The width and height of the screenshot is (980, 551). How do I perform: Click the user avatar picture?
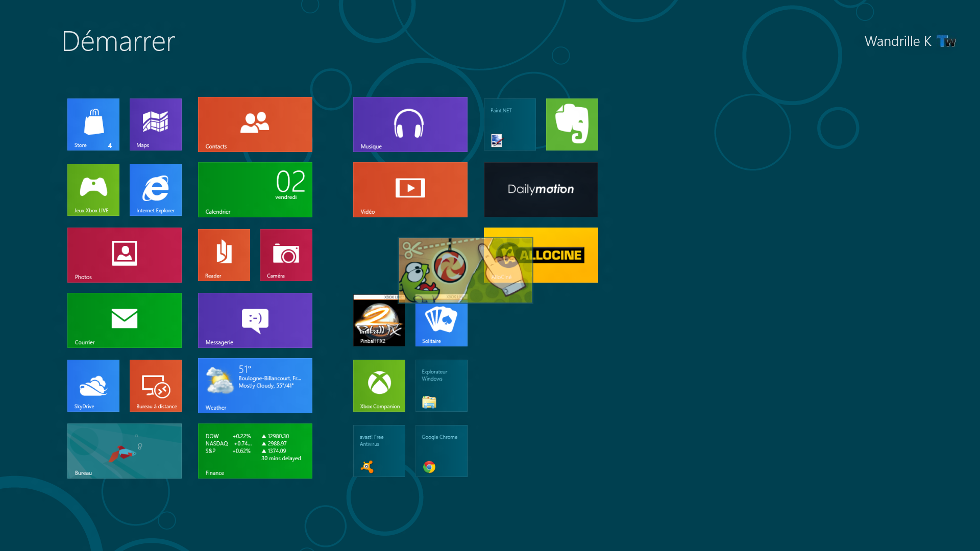pos(946,41)
